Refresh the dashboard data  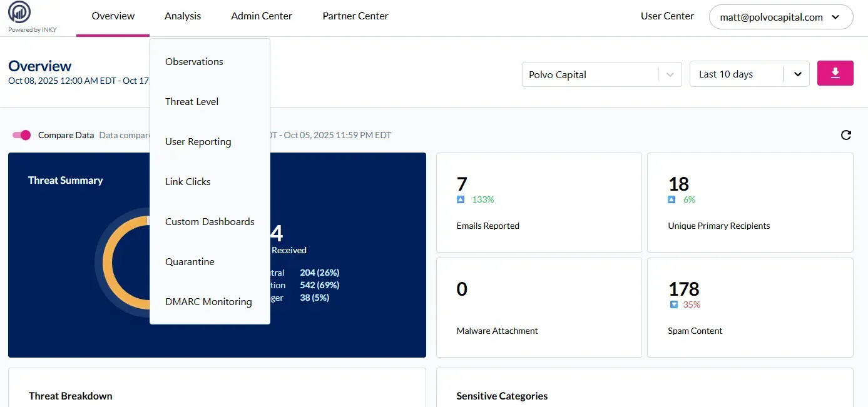846,135
